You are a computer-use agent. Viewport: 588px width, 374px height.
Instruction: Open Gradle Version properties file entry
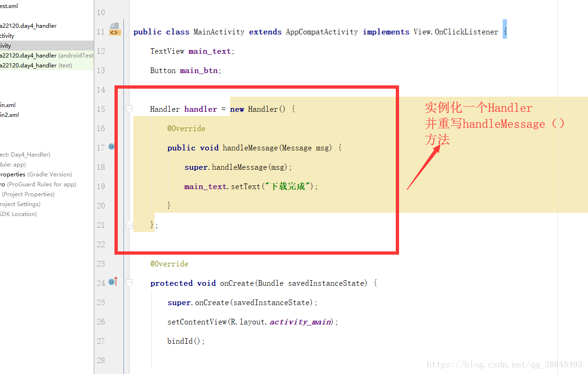pyautogui.click(x=36, y=175)
